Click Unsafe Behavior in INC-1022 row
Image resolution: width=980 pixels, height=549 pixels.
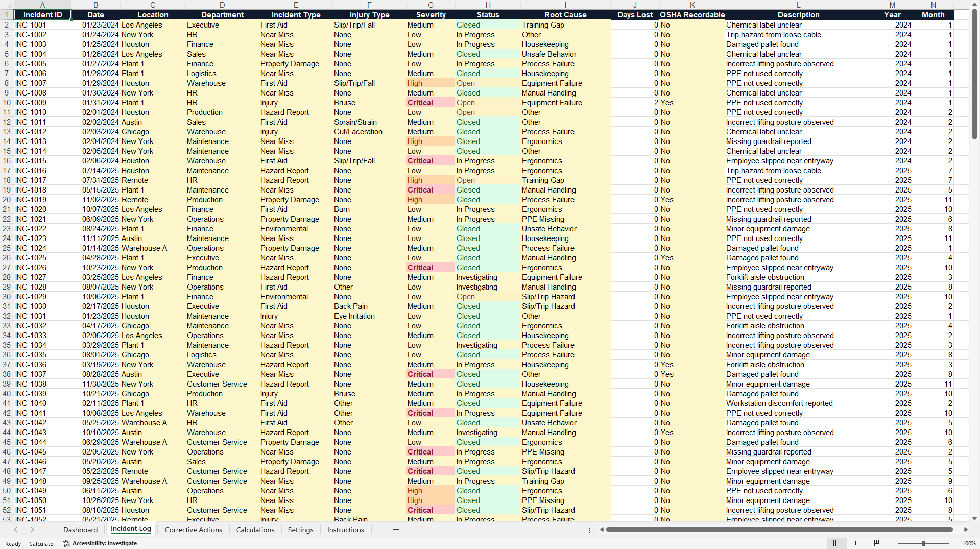point(565,229)
